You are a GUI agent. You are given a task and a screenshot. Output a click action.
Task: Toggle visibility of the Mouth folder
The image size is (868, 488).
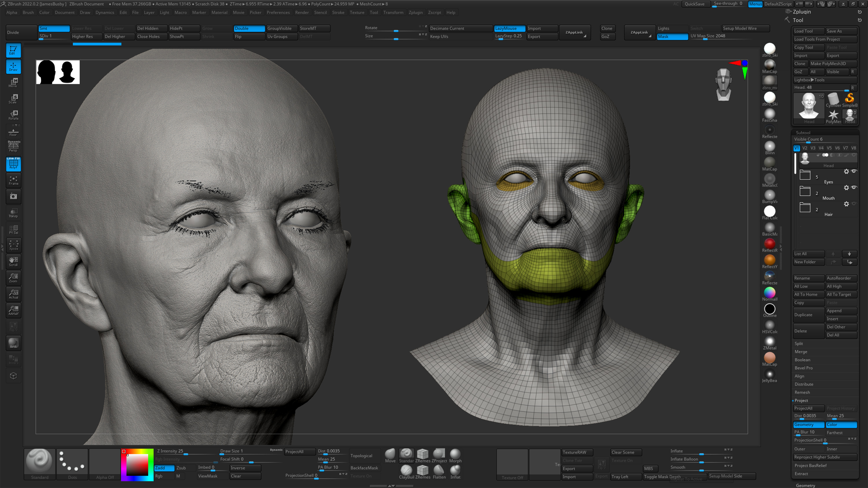(854, 188)
